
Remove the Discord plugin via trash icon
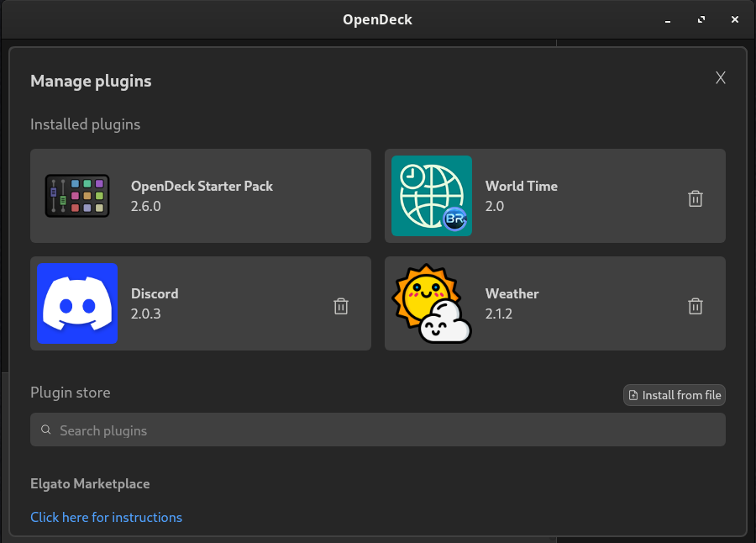tap(341, 306)
